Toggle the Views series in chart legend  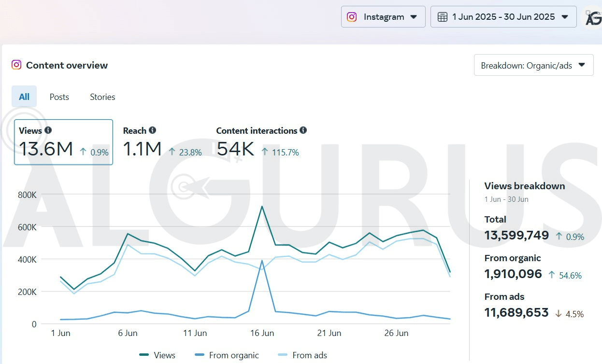158,355
